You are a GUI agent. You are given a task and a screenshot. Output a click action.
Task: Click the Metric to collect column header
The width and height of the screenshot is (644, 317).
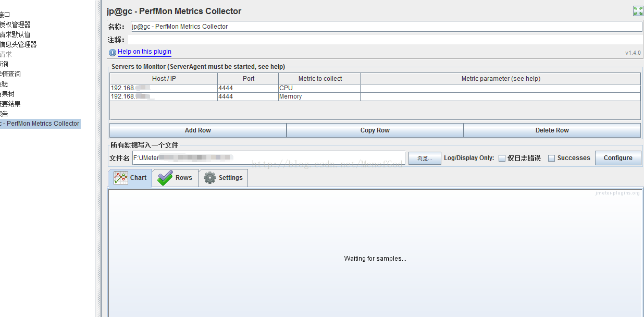320,79
